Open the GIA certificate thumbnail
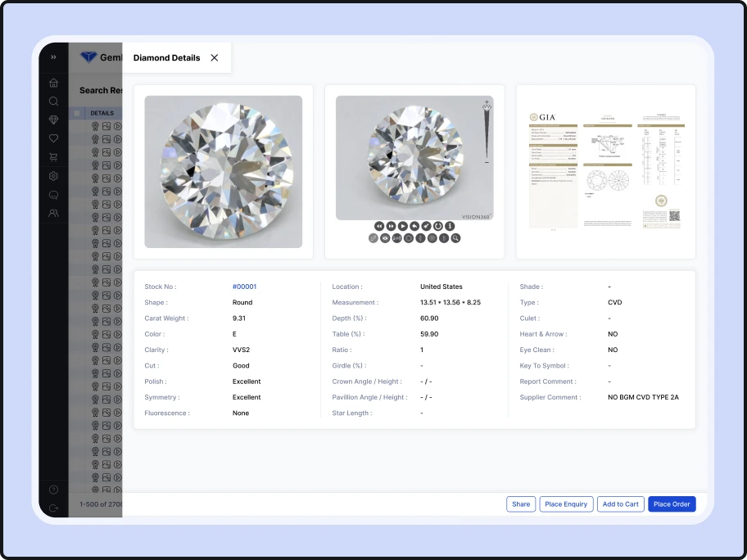The height and width of the screenshot is (560, 747). (x=605, y=170)
